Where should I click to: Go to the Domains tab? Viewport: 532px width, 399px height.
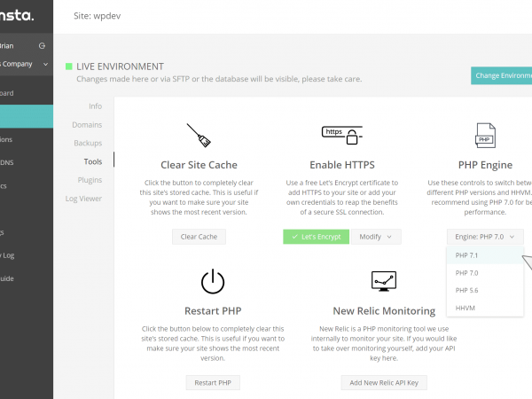click(87, 125)
